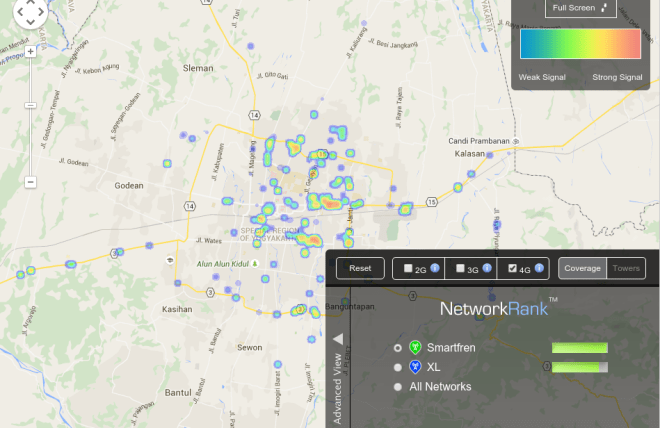
Task: Click the green Smartfren tower icon
Action: pyautogui.click(x=415, y=347)
